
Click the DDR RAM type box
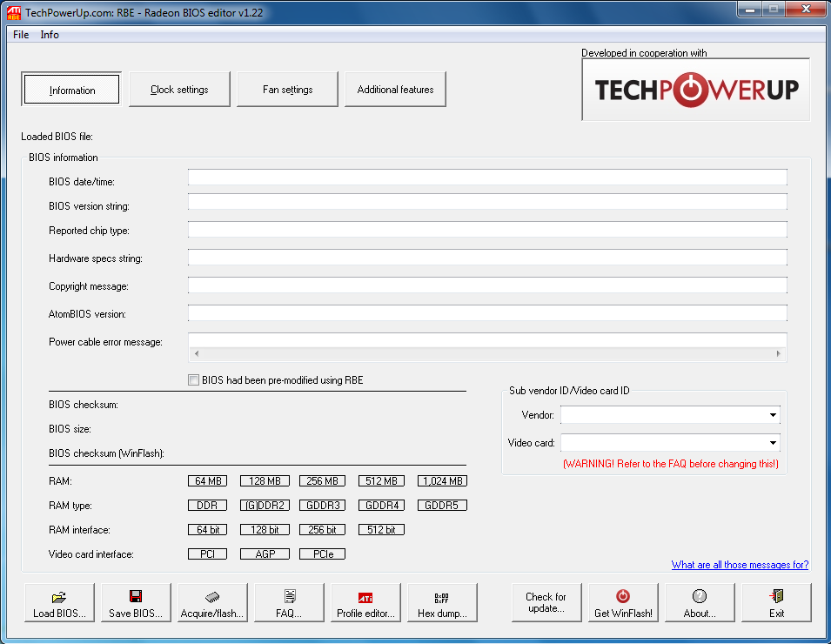tap(208, 505)
